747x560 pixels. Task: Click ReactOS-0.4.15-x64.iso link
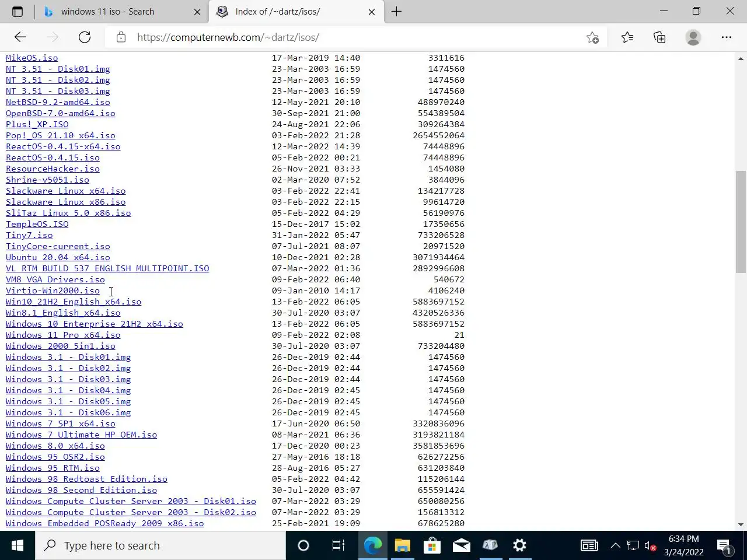[x=63, y=146]
